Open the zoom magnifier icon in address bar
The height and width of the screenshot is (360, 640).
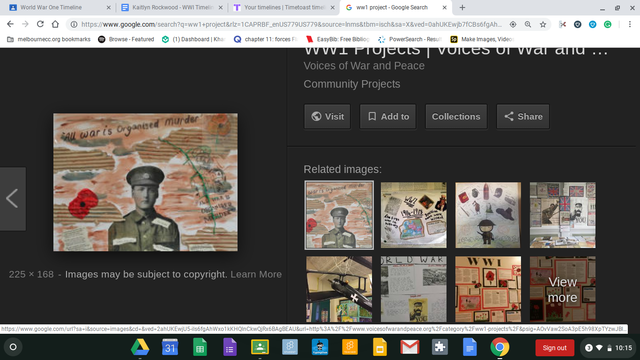point(528,24)
